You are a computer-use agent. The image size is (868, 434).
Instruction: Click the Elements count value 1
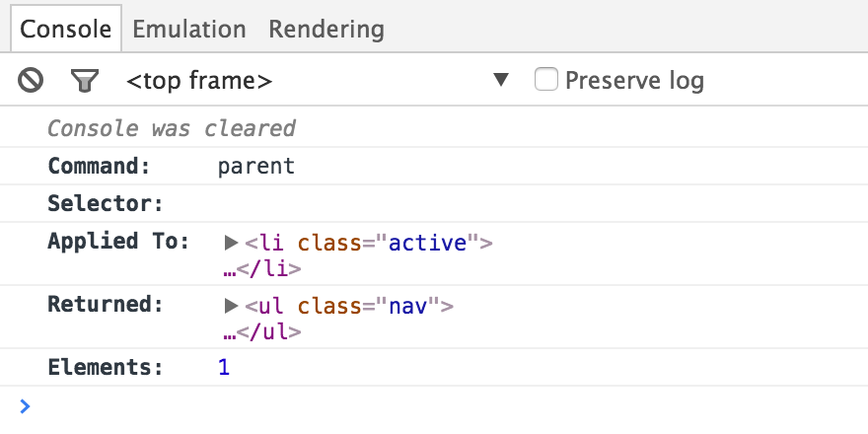click(224, 368)
